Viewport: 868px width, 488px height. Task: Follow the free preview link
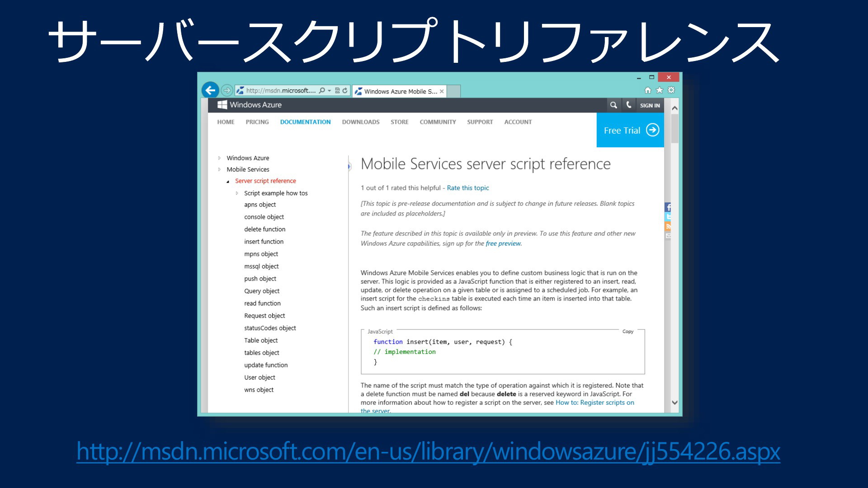503,244
